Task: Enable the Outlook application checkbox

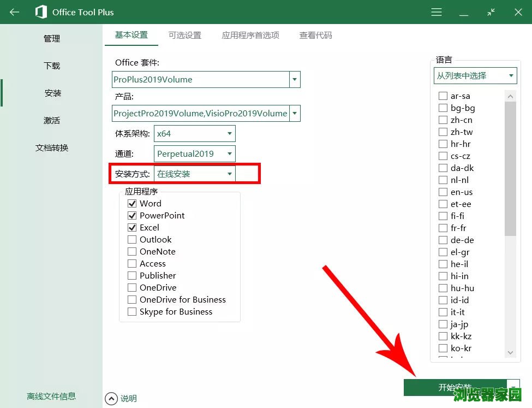Action: 132,240
